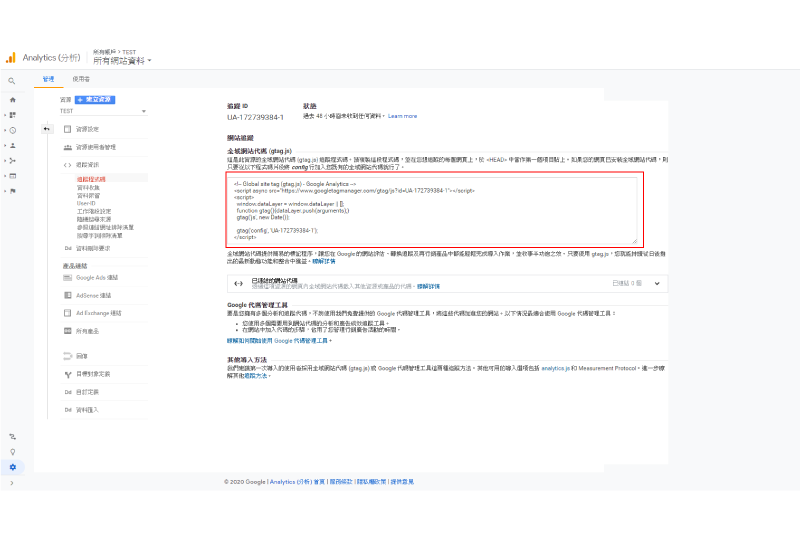Open 服務條款 terms footer link
The width and height of the screenshot is (800, 560).
[341, 482]
